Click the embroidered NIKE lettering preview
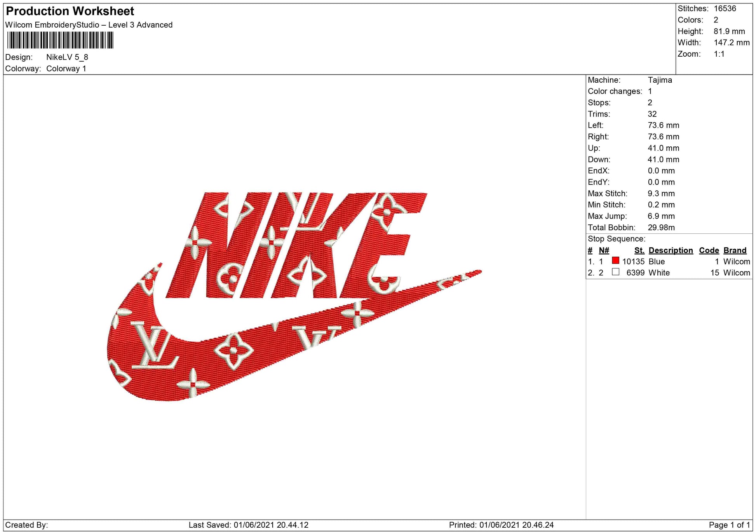Image resolution: width=756 pixels, height=532 pixels. pyautogui.click(x=295, y=245)
